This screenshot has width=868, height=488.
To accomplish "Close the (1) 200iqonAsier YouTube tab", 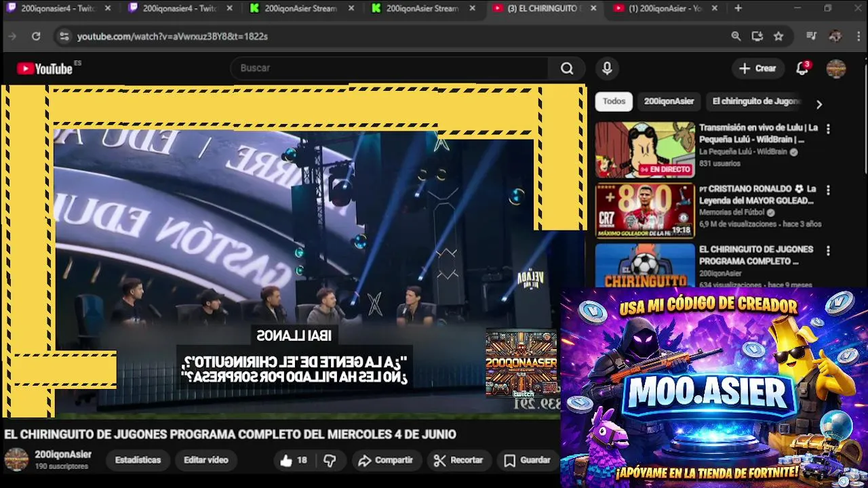I will coord(715,8).
